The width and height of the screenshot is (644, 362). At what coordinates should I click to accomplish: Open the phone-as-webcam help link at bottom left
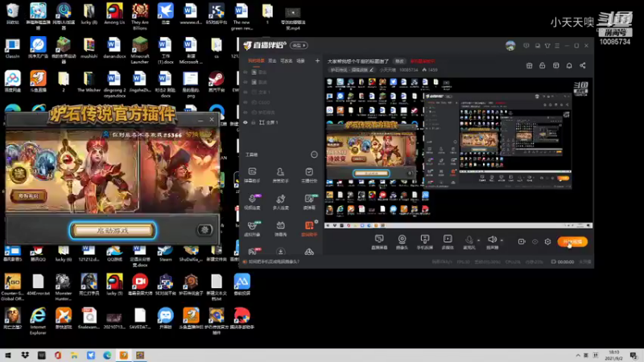click(x=274, y=261)
